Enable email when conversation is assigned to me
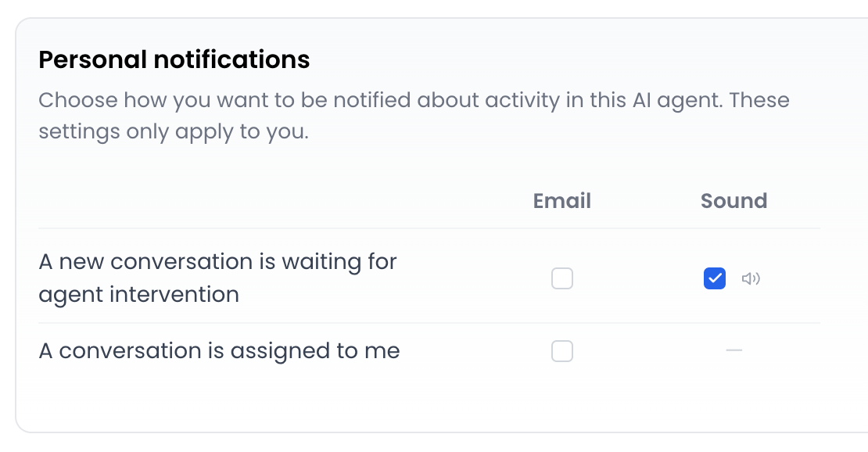This screenshot has width=868, height=452. (562, 351)
